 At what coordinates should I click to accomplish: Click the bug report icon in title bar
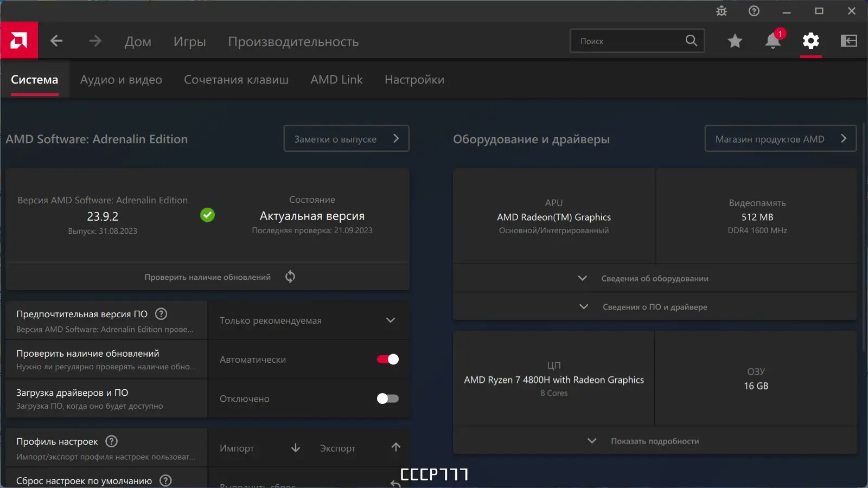tap(720, 11)
